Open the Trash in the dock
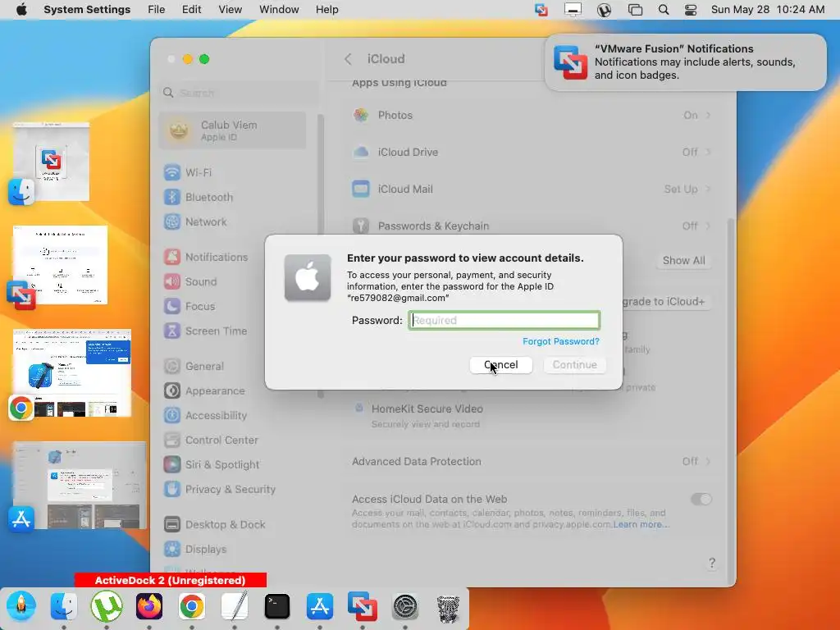The image size is (840, 630). 448,608
